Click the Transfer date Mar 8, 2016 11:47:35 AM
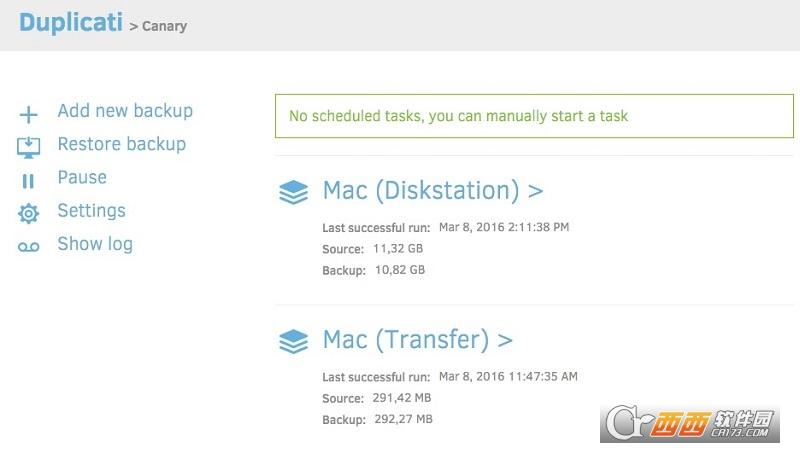Screen dimensions: 800x453 (508, 376)
